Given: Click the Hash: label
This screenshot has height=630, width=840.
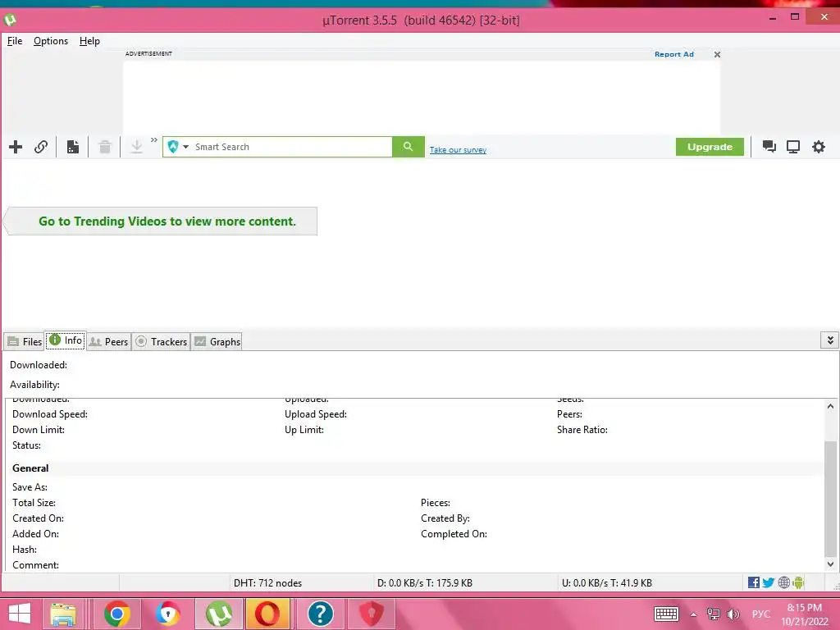Looking at the screenshot, I should [25, 550].
